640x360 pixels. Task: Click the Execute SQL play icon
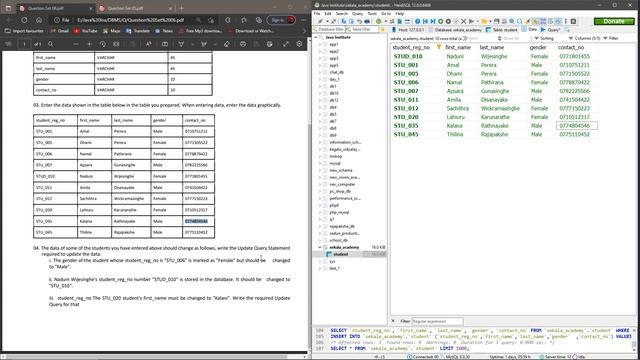click(x=471, y=21)
